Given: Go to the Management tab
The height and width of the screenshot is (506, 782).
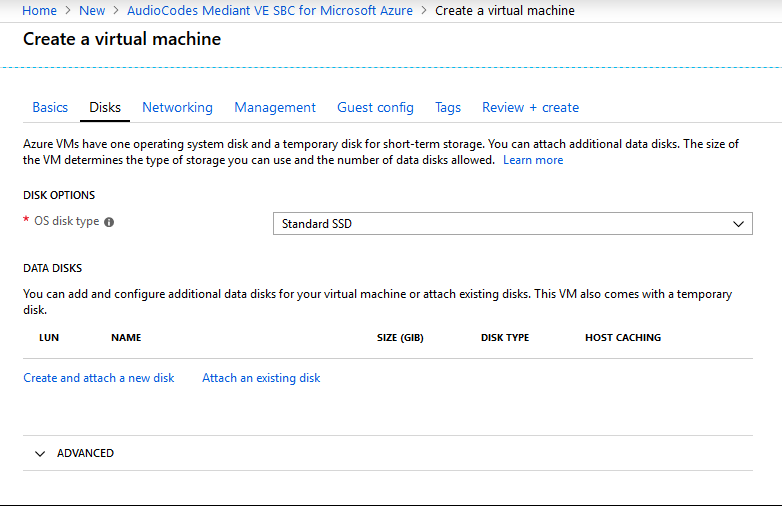Looking at the screenshot, I should (x=275, y=108).
